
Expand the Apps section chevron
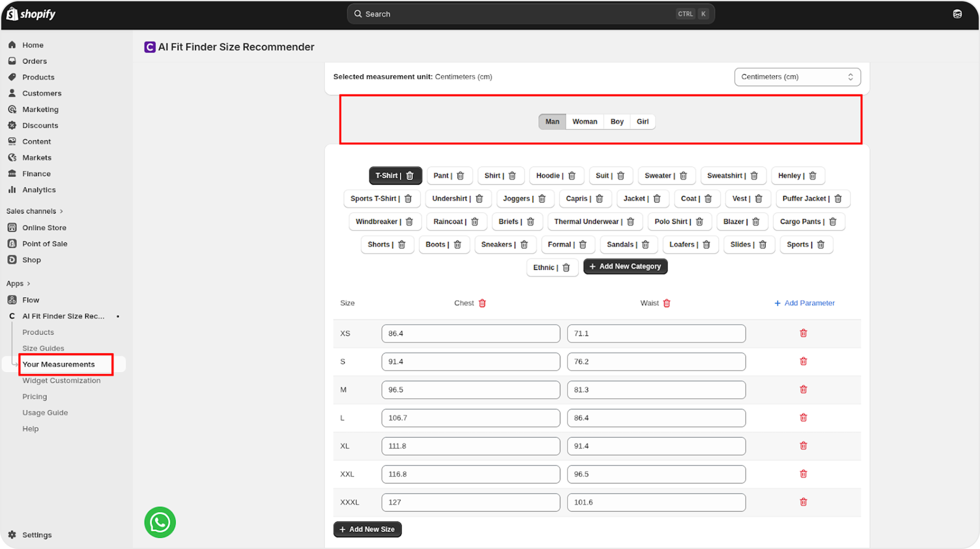[x=28, y=283]
